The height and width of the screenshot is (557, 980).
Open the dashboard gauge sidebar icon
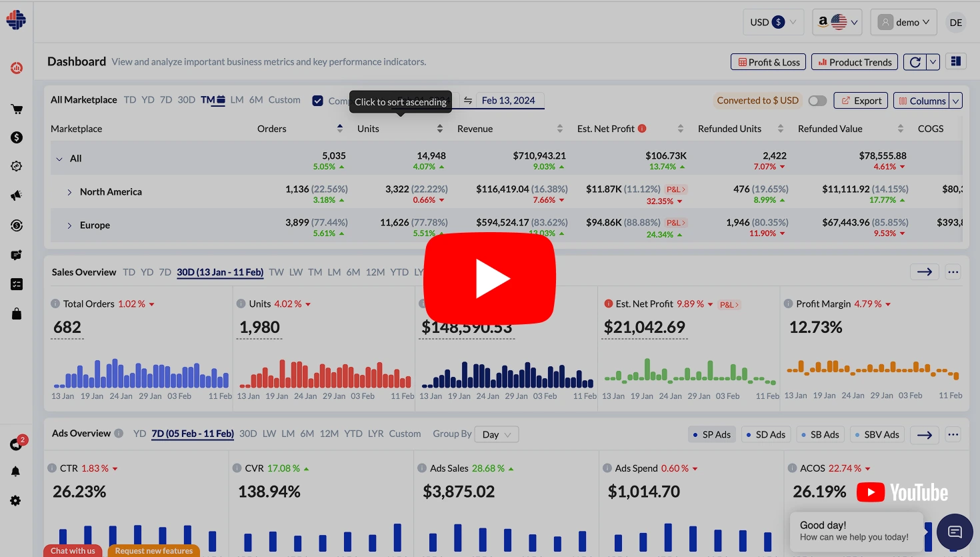[x=17, y=67]
